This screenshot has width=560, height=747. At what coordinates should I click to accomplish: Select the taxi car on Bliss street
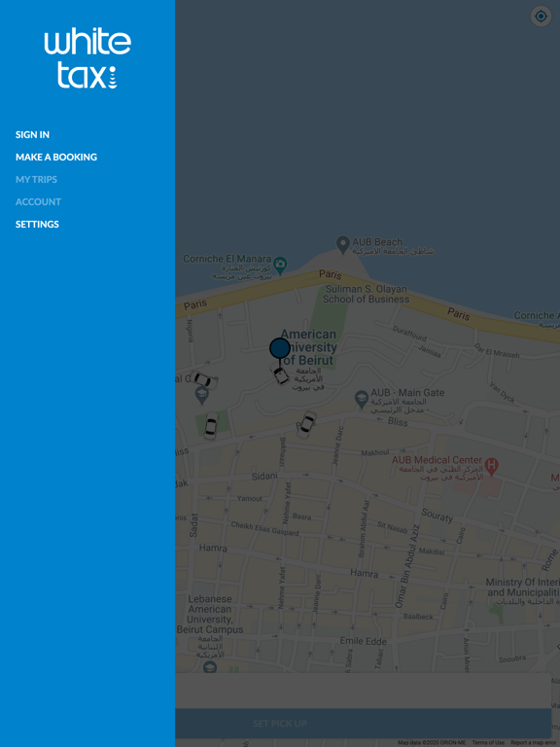click(305, 424)
